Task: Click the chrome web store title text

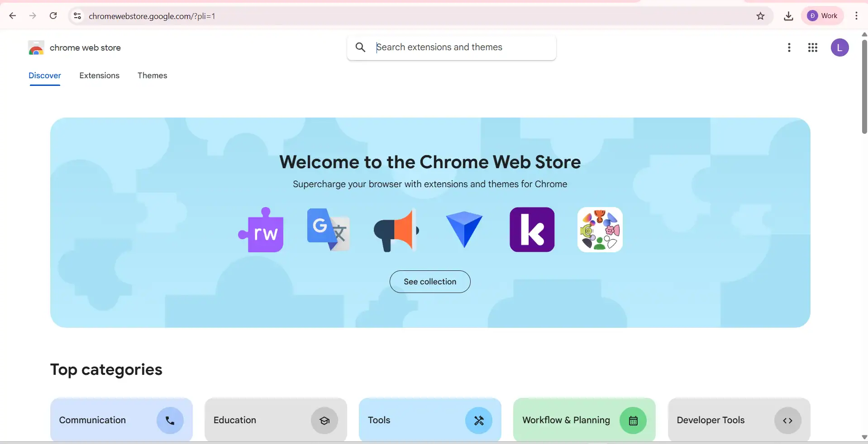Action: [x=85, y=47]
